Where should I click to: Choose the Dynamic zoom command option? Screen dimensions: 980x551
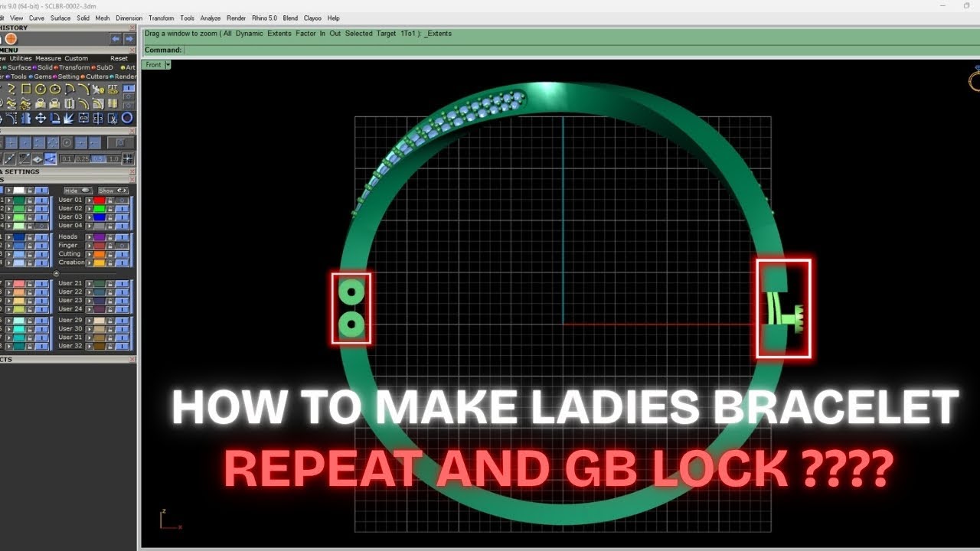coord(249,34)
